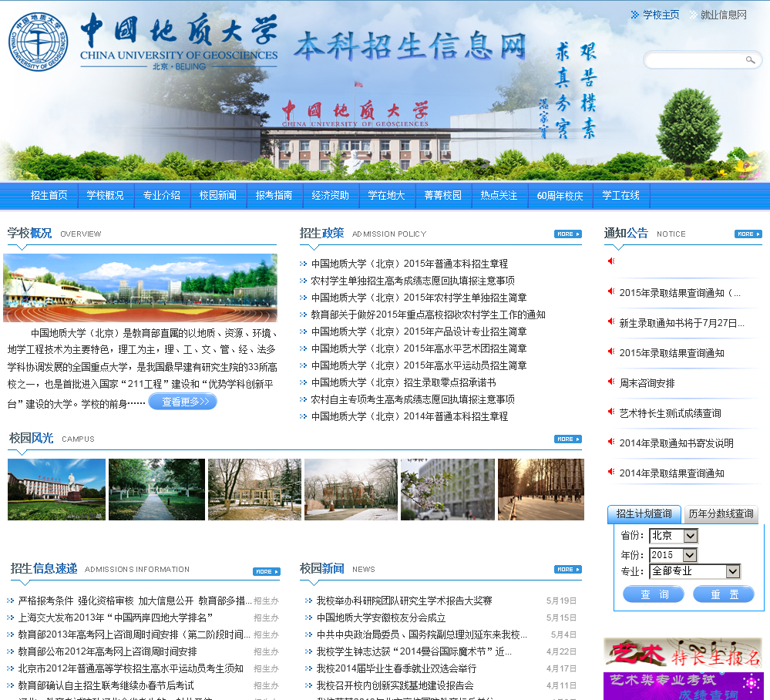Click speaker icon beside 艺术特长生测试成绩查询
Image resolution: width=770 pixels, height=700 pixels.
(x=611, y=412)
